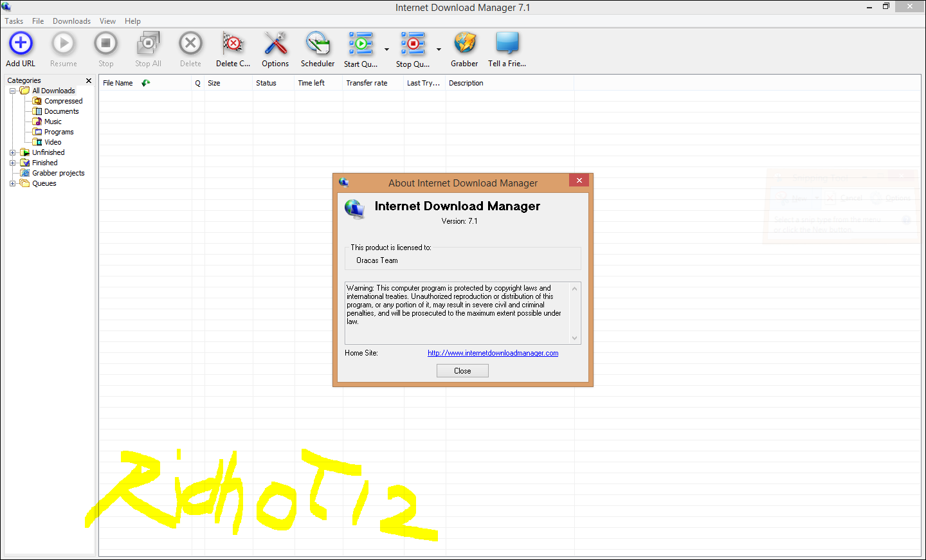This screenshot has width=926, height=560.
Task: Select the Unfinished category
Action: tap(48, 152)
